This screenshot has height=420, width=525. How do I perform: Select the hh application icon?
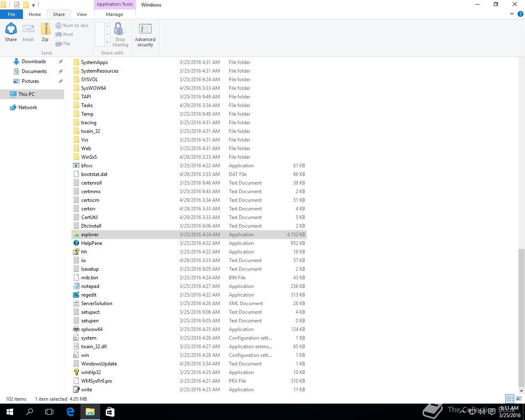pos(76,252)
